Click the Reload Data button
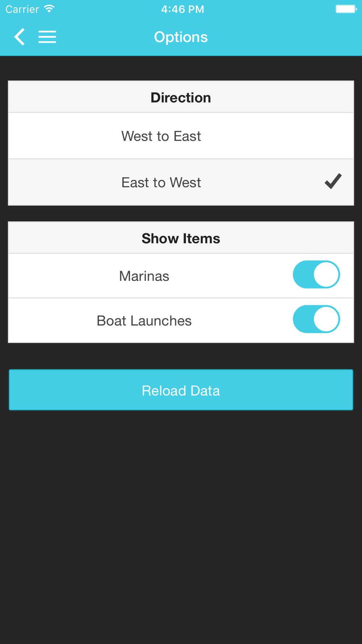The width and height of the screenshot is (362, 644). [x=181, y=390]
